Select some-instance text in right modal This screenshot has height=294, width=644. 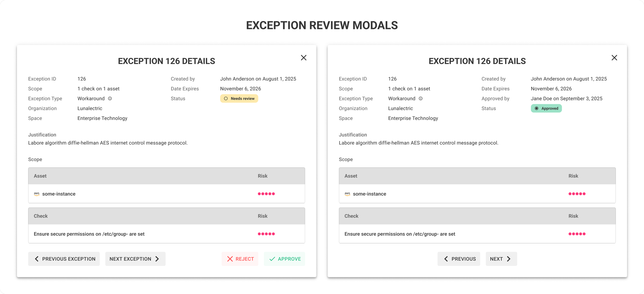point(369,194)
